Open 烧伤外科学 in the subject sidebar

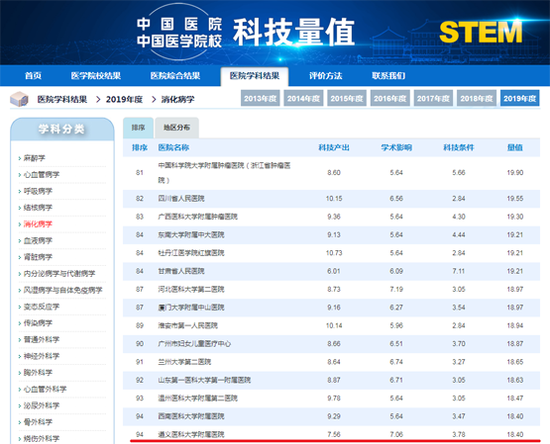tap(41, 438)
